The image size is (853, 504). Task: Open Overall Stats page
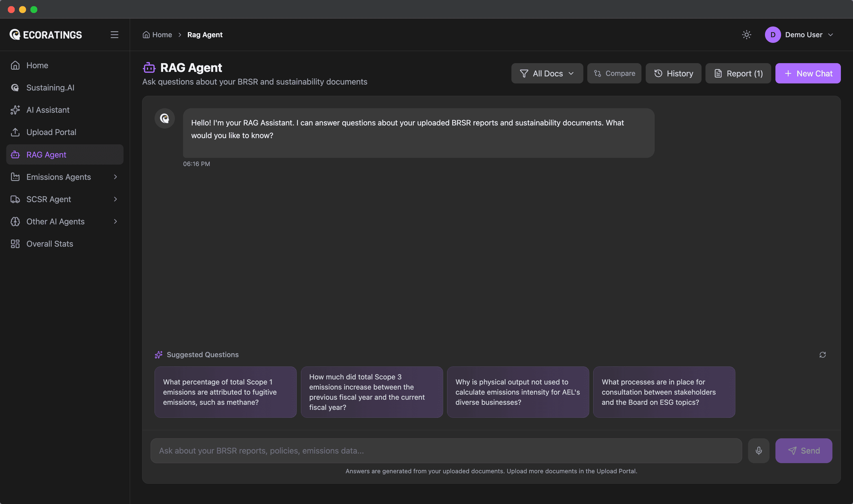(50, 244)
